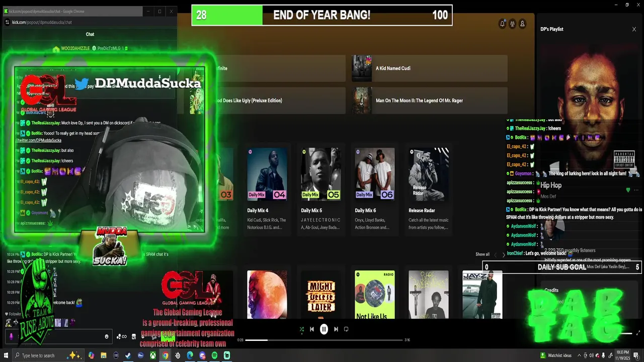The image size is (644, 362).
Task: Click the Windows taskbar search box
Action: coord(49,355)
